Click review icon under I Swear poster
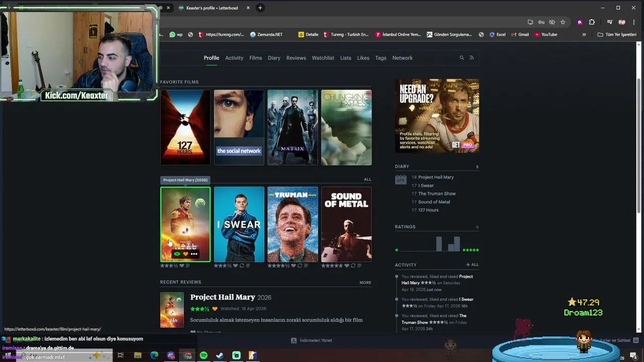Screen dimensions: 644x362 pyautogui.click(x=248, y=265)
